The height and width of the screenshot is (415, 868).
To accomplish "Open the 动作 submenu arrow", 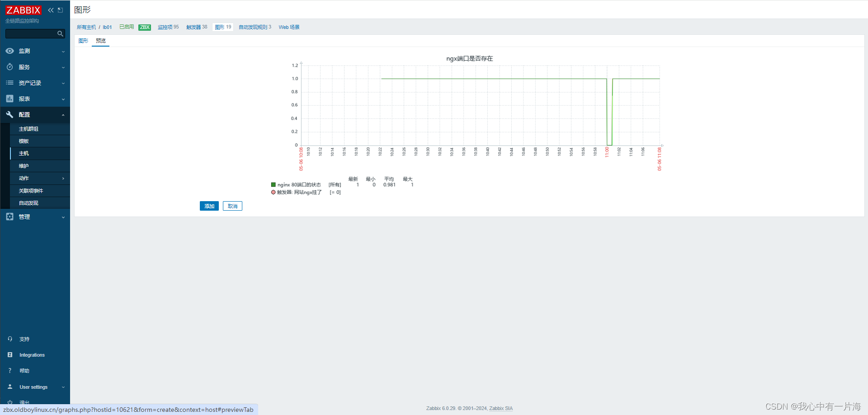I will coord(63,179).
